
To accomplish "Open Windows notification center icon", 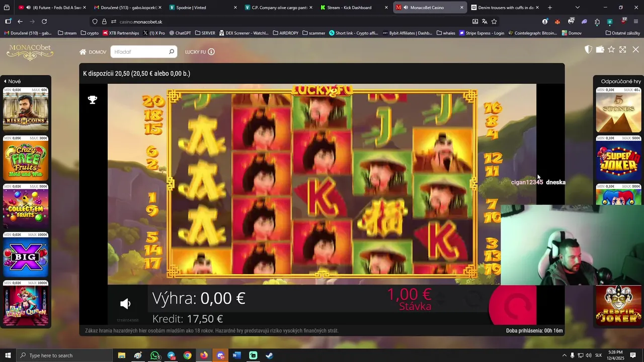I will 633,355.
